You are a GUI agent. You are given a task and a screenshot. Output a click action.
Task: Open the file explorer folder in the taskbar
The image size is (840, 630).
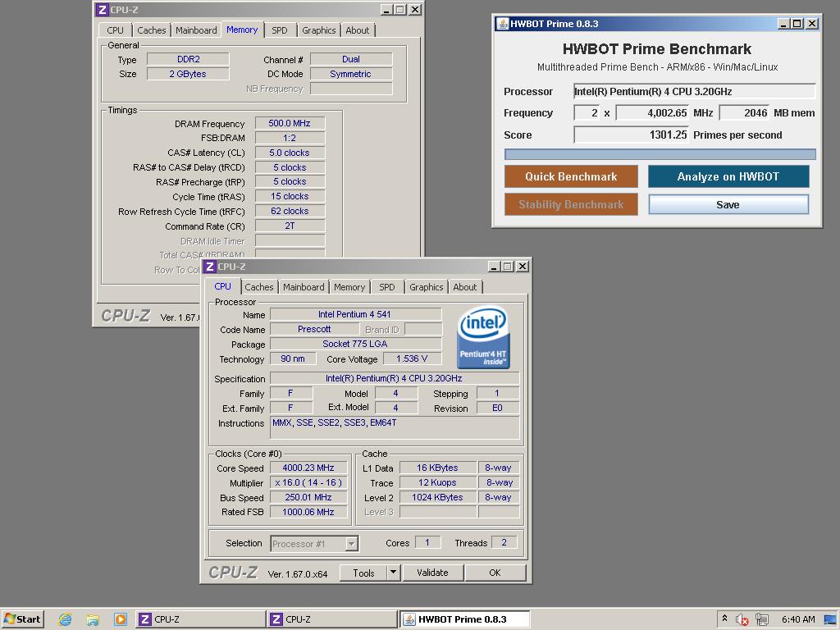(x=93, y=619)
